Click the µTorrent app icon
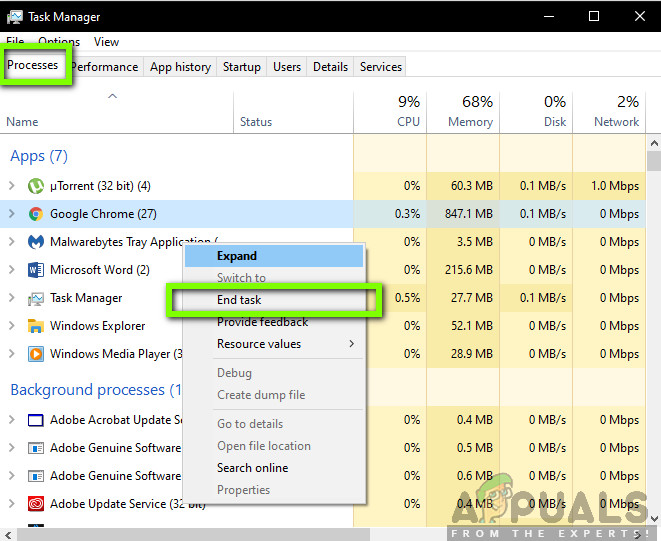This screenshot has height=541, width=661. (x=36, y=186)
